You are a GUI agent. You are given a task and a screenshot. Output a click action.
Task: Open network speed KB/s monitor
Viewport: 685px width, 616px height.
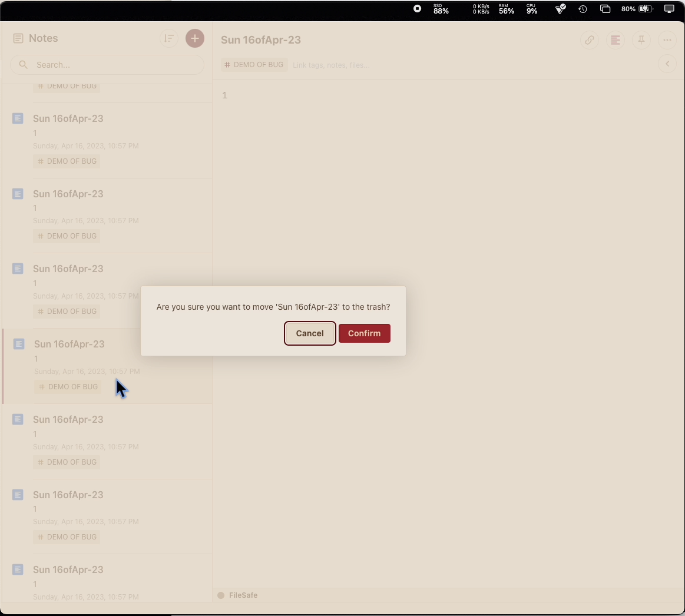pyautogui.click(x=481, y=9)
